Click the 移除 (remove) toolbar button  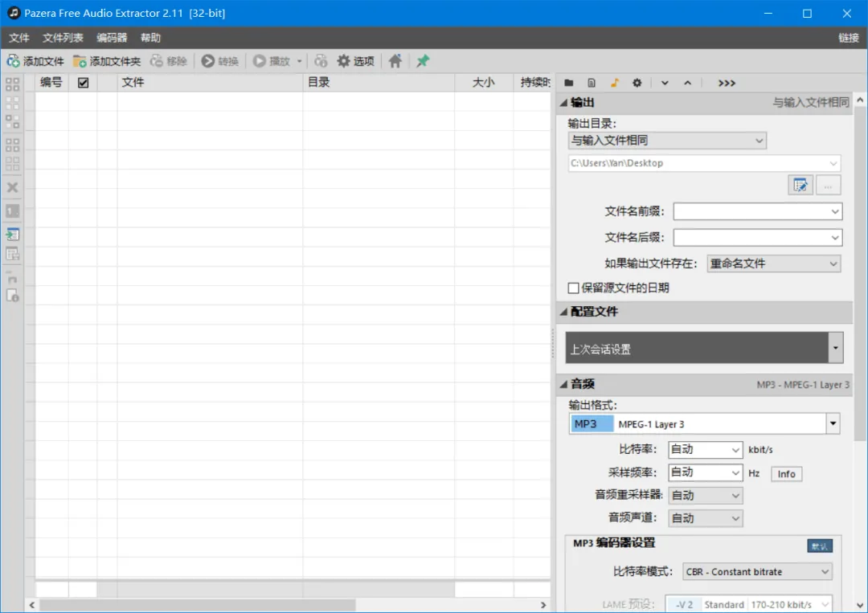point(169,61)
